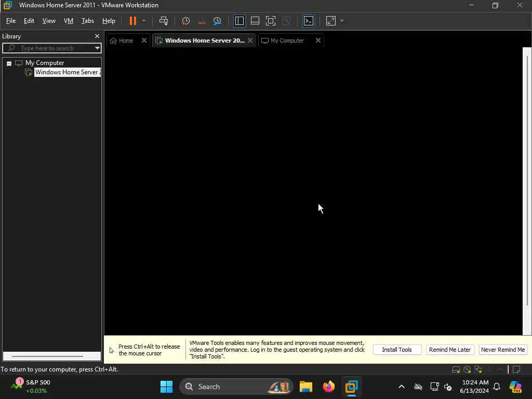Click the stretch guest display icon
The height and width of the screenshot is (399, 532).
[331, 21]
